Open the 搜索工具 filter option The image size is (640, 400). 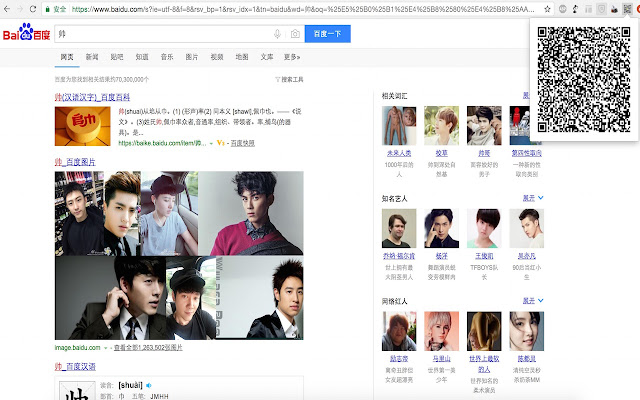coord(289,79)
